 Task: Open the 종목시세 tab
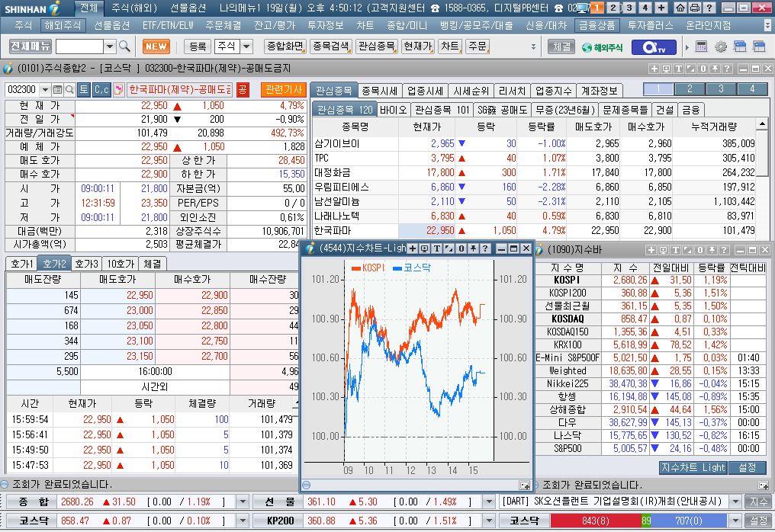[x=380, y=91]
